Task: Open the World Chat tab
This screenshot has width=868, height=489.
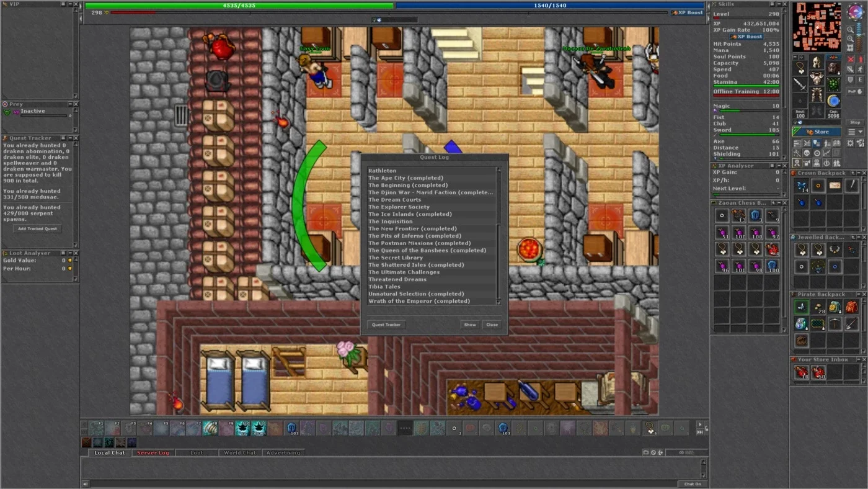Action: click(240, 453)
